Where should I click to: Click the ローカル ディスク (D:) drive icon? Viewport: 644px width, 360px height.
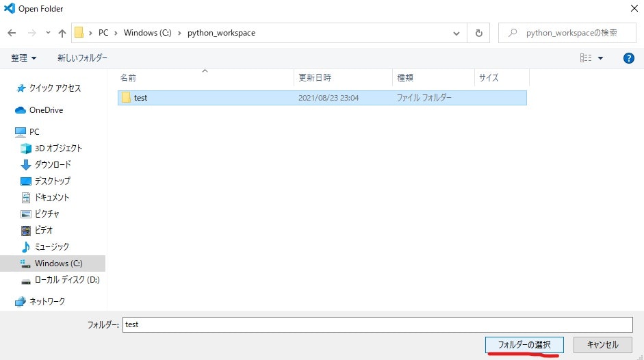pos(26,281)
